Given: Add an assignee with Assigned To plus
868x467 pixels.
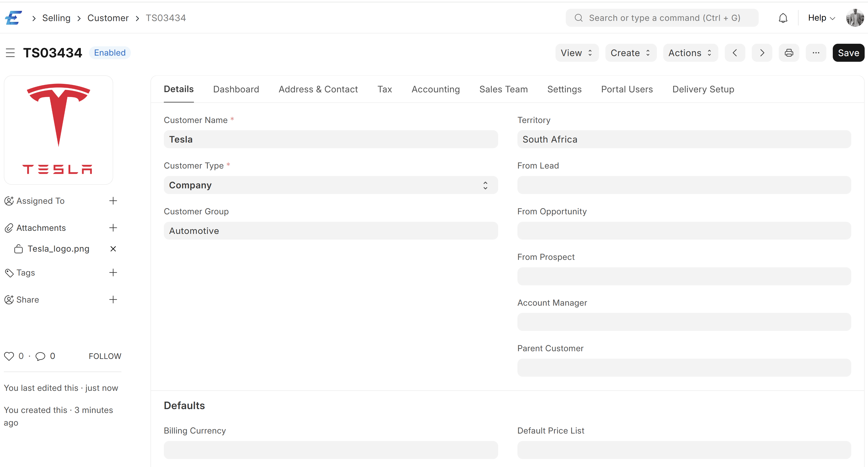Looking at the screenshot, I should point(113,201).
